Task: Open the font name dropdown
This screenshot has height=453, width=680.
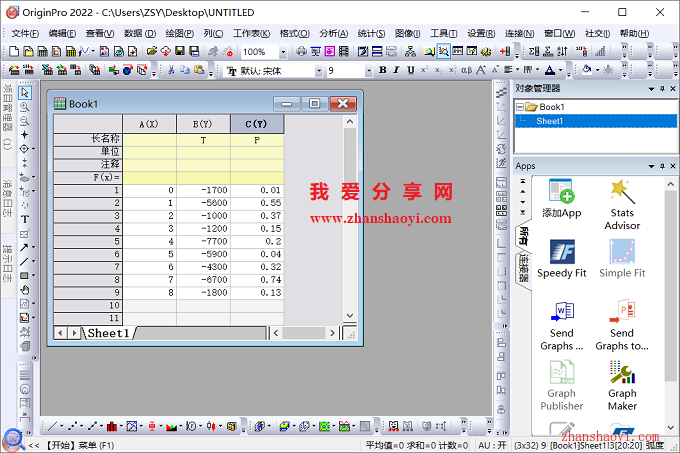Action: pyautogui.click(x=319, y=71)
